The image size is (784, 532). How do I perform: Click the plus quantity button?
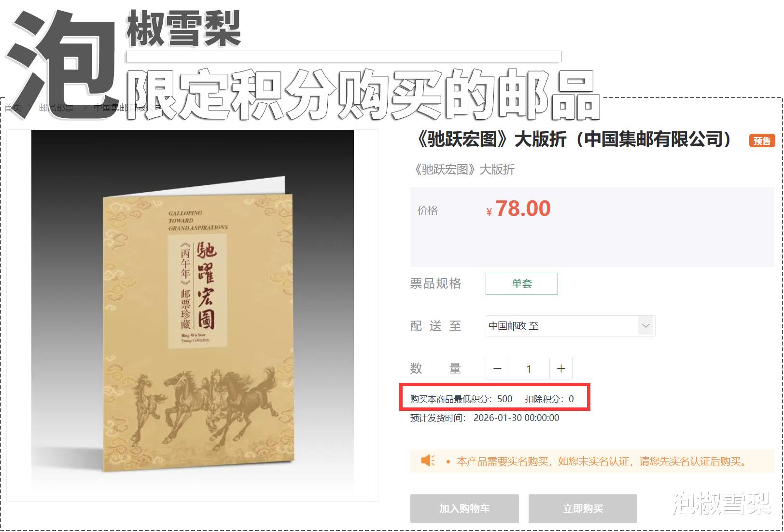pos(561,369)
